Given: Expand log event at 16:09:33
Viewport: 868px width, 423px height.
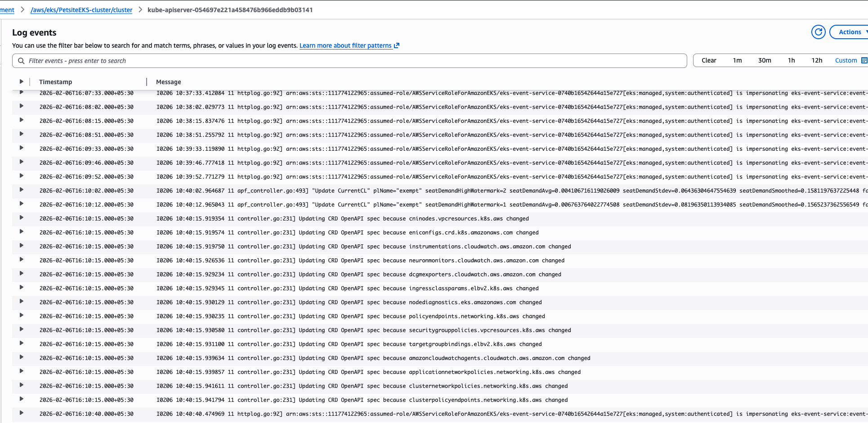Looking at the screenshot, I should 21,148.
